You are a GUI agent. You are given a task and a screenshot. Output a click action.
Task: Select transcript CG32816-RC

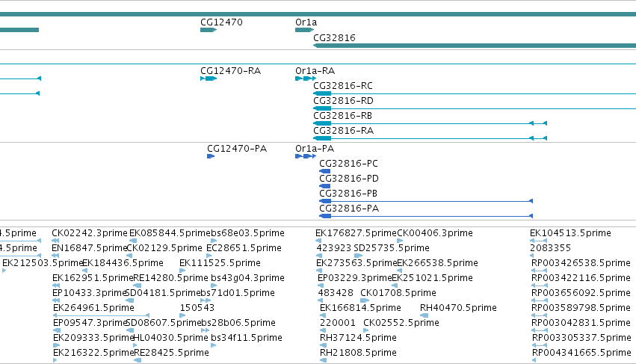point(343,86)
